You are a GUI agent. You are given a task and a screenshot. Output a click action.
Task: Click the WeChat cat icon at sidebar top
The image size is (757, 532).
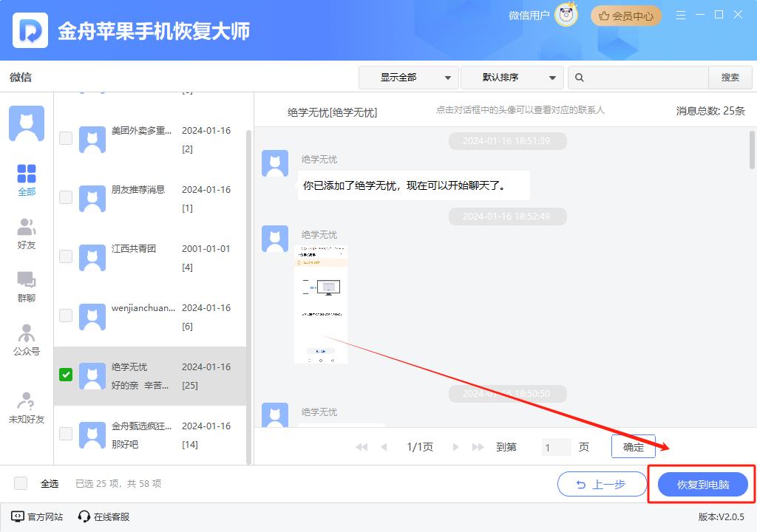[27, 123]
